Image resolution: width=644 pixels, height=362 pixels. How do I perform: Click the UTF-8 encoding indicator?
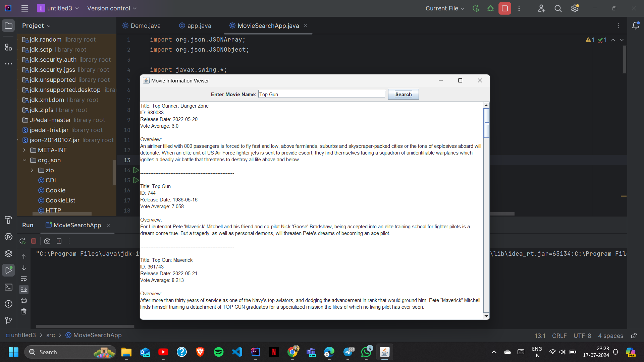(x=582, y=336)
